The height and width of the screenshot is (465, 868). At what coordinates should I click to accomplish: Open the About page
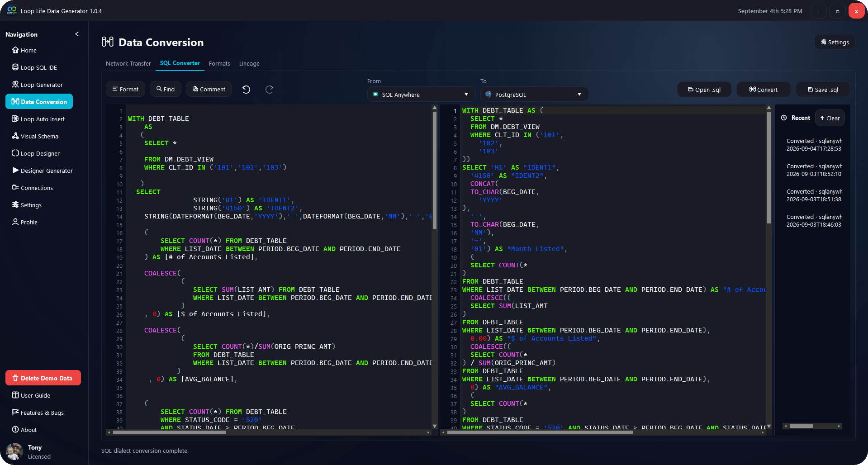24,430
